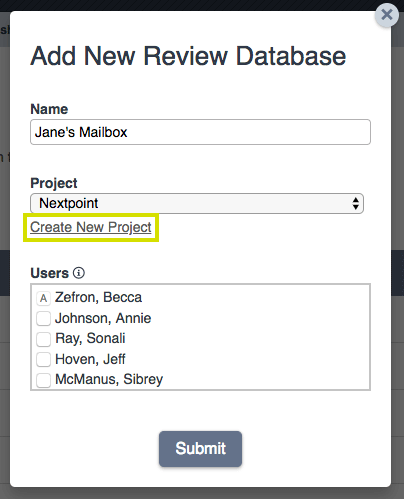404x499 pixels.
Task: Click the info icon beside Users
Action: pyautogui.click(x=79, y=273)
